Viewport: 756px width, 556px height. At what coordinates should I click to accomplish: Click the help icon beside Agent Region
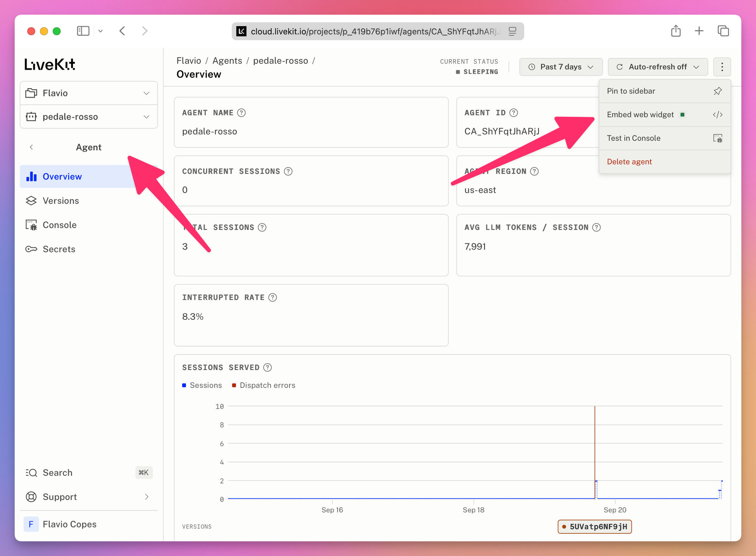pyautogui.click(x=534, y=171)
